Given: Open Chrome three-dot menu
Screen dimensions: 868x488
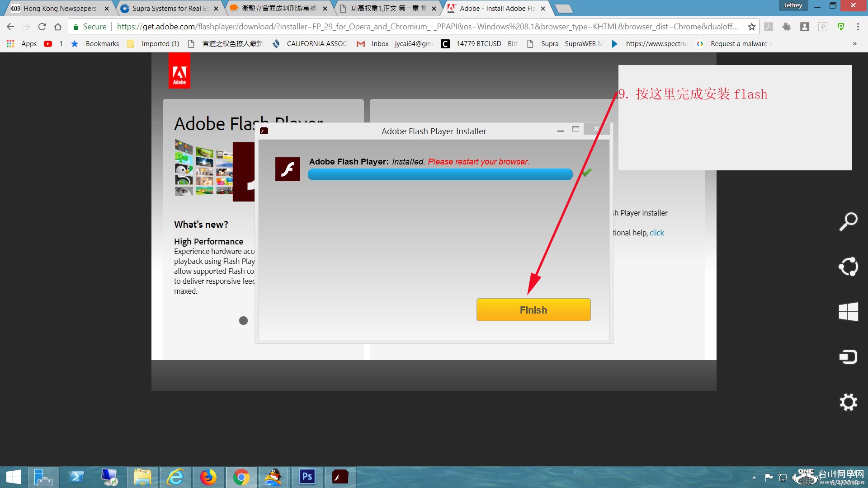Looking at the screenshot, I should tap(858, 27).
